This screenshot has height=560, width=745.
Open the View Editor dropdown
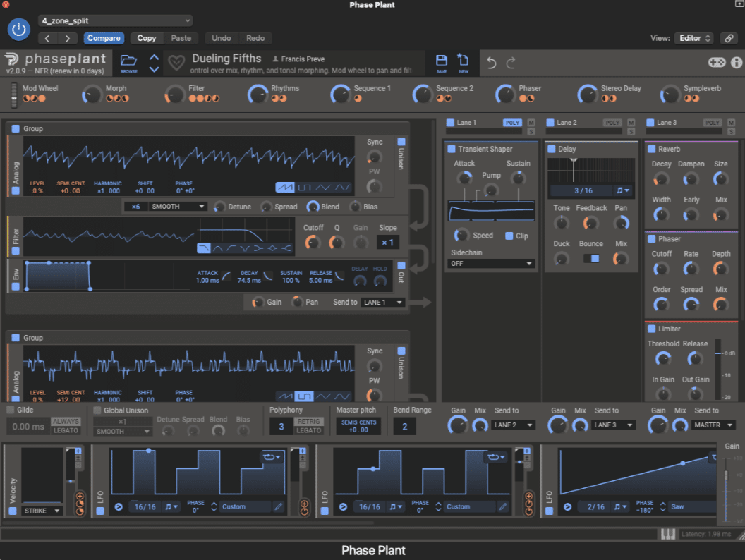(695, 38)
